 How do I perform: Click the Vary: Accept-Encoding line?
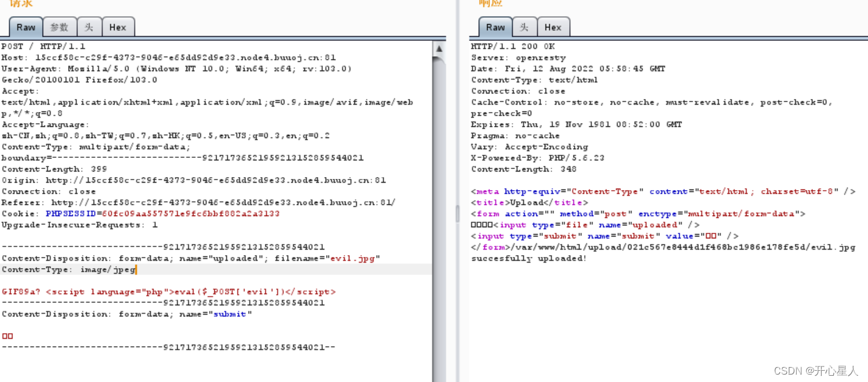[530, 147]
